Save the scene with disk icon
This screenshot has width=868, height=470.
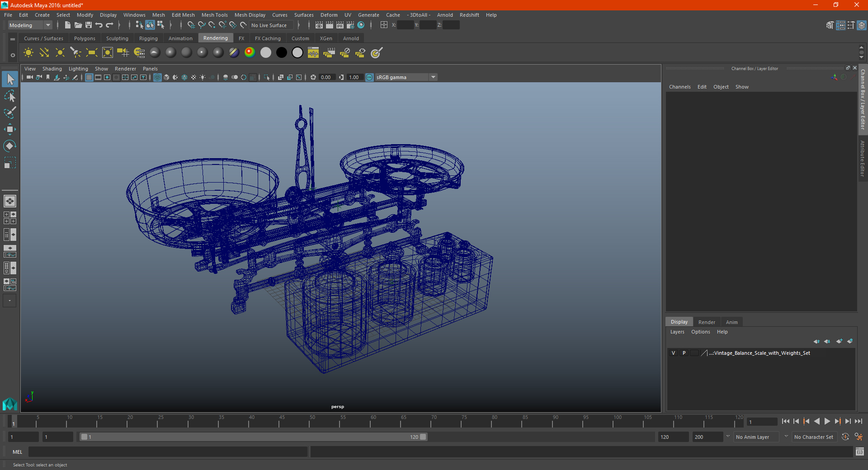(89, 25)
